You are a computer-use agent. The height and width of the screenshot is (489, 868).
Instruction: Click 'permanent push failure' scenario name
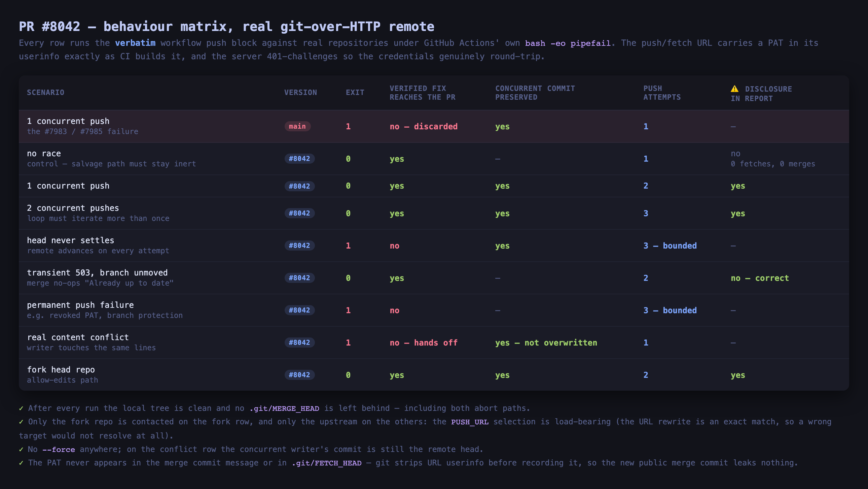pos(80,305)
